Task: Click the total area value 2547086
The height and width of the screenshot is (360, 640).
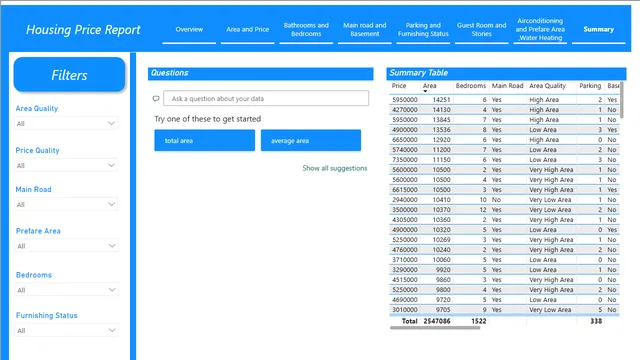Action: (437, 321)
